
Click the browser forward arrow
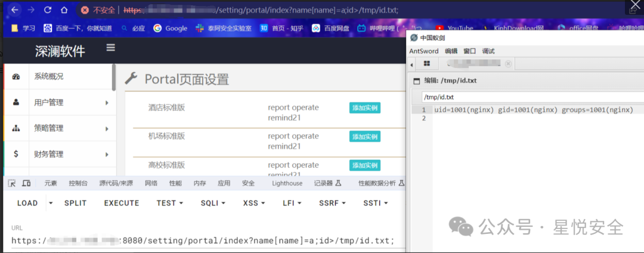click(31, 10)
